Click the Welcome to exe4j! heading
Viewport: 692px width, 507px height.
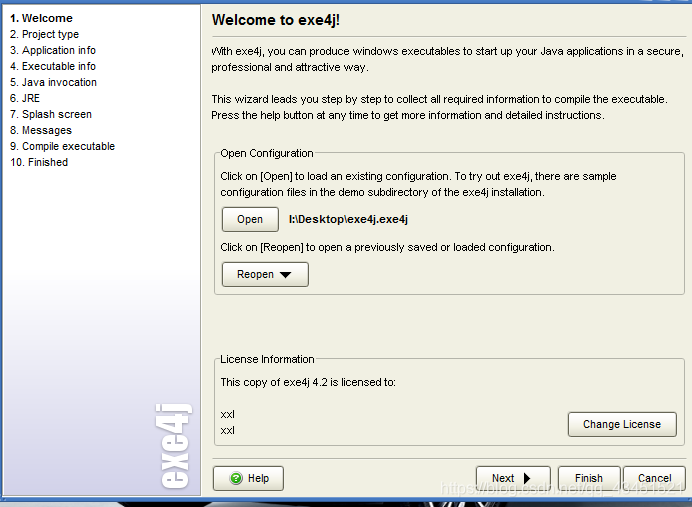click(x=276, y=20)
